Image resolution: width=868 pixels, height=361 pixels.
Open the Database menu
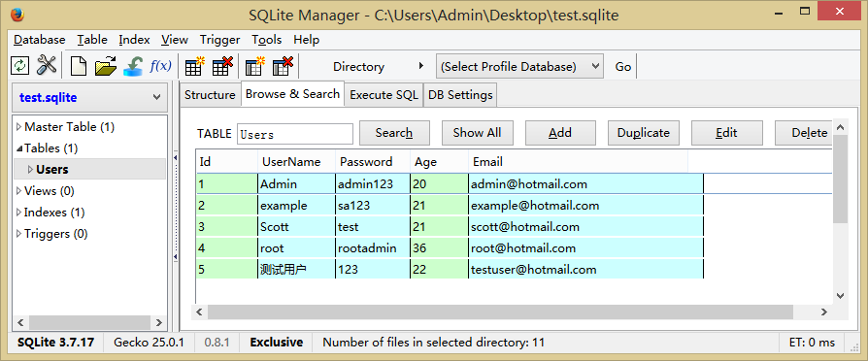tap(39, 40)
